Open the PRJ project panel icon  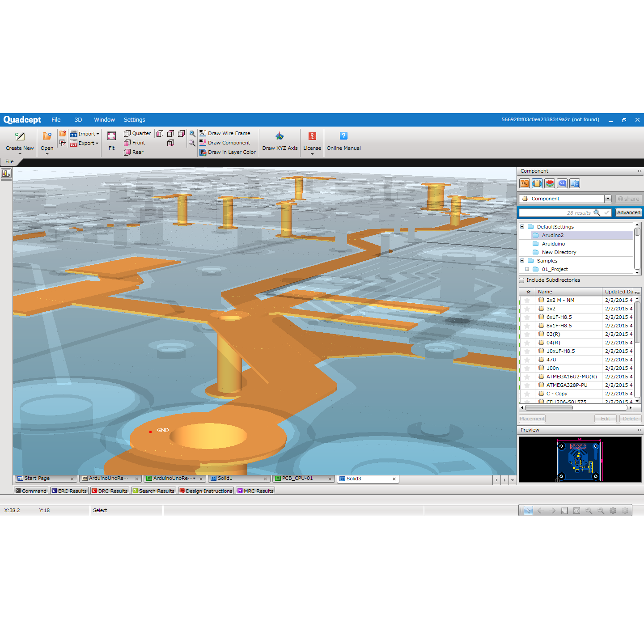tap(525, 183)
